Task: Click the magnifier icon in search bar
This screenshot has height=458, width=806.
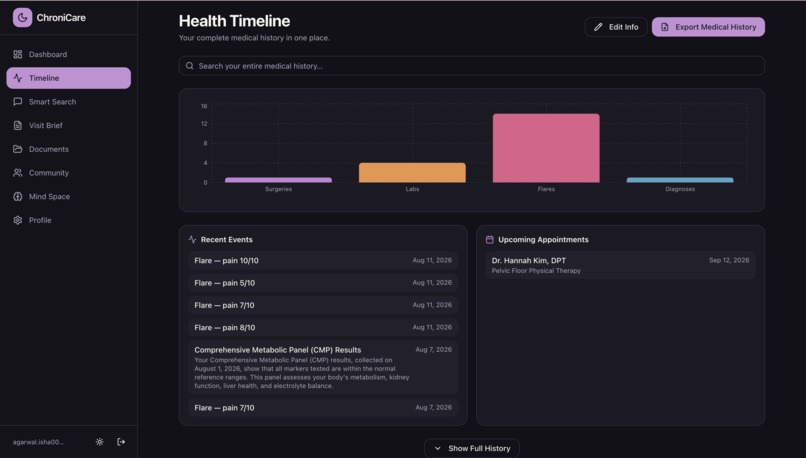Action: (190, 66)
